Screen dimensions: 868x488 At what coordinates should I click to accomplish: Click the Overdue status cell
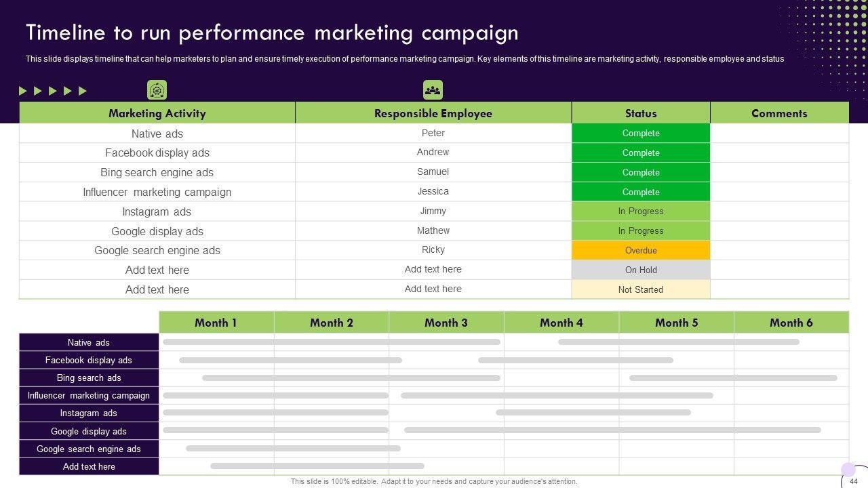[641, 250]
